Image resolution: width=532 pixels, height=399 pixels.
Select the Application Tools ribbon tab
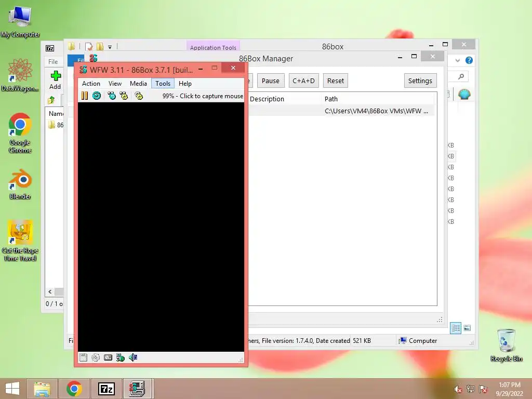213,47
